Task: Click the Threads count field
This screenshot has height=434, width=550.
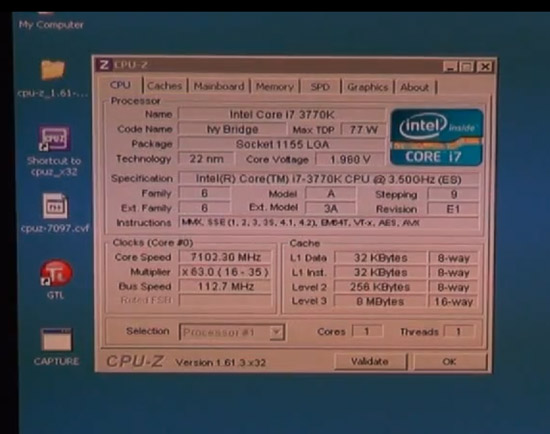Action: (x=458, y=332)
